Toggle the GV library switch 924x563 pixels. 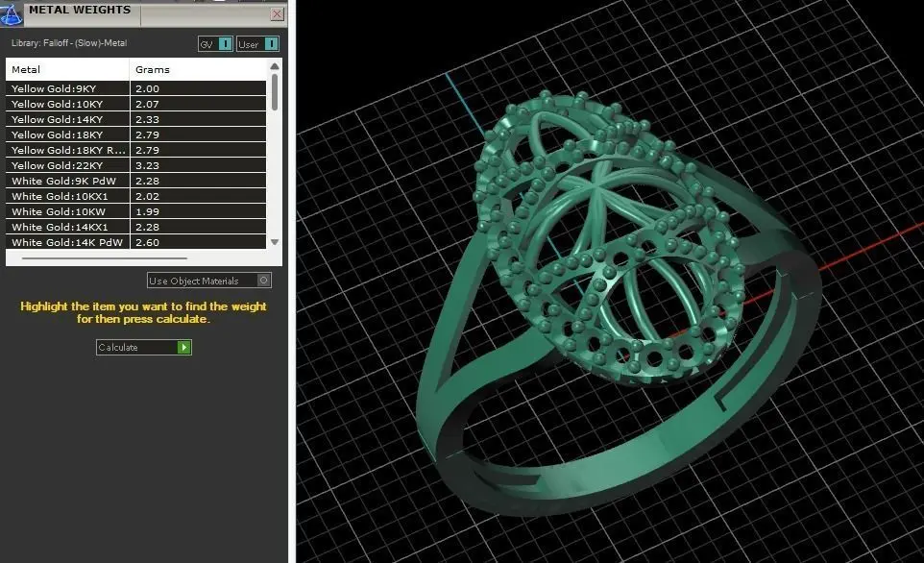[215, 44]
